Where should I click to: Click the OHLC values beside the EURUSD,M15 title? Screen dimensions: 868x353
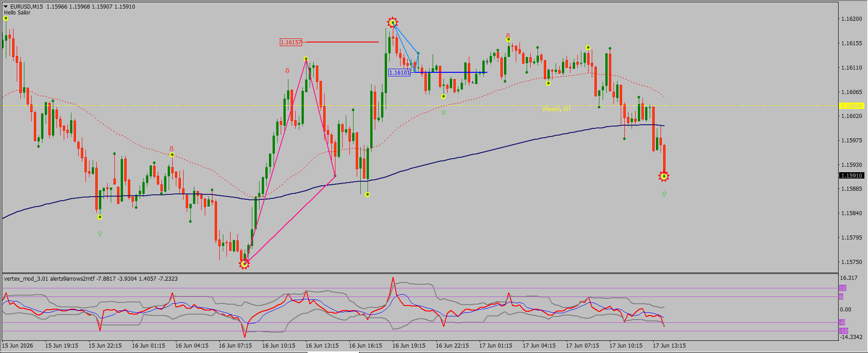[91, 7]
